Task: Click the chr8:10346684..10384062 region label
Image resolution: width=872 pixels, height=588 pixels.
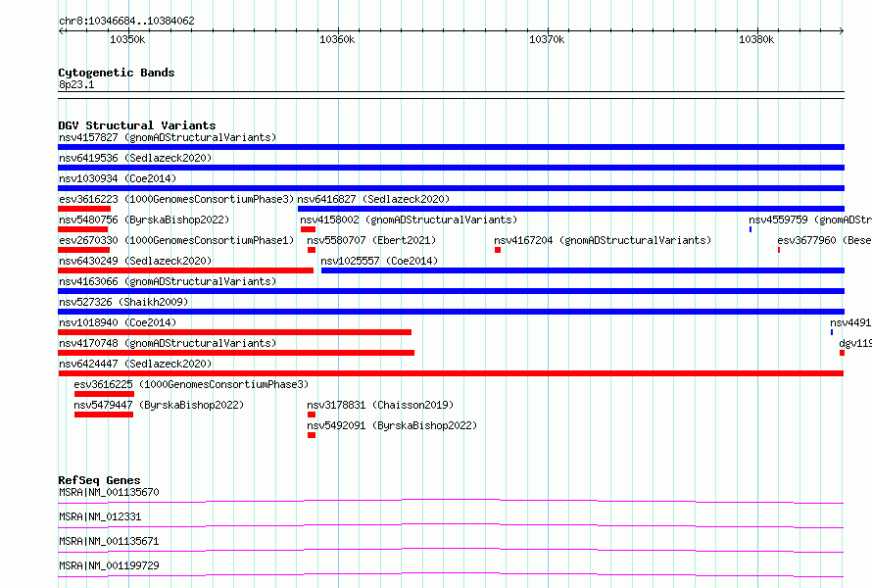Action: click(x=126, y=21)
